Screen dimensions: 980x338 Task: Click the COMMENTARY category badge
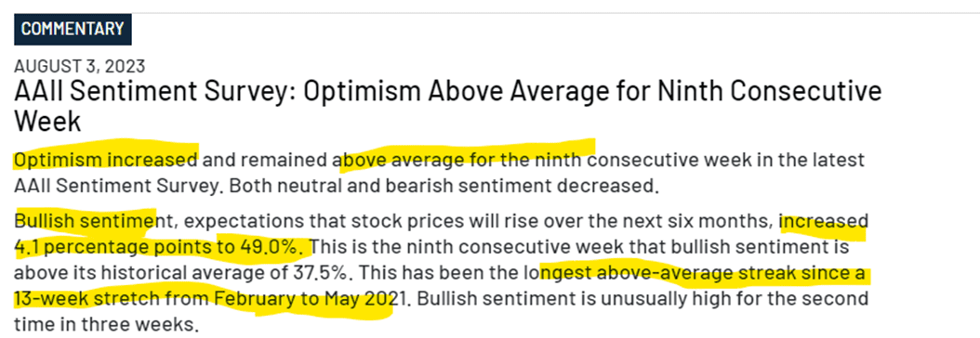pyautogui.click(x=73, y=29)
